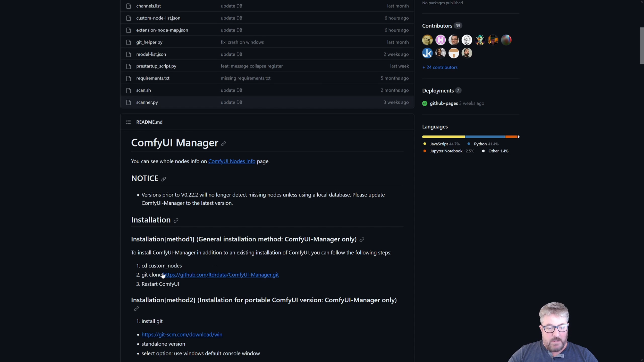644x362 pixels.
Task: Open mushroom-shaped contributor avatar
Action: pos(454,53)
